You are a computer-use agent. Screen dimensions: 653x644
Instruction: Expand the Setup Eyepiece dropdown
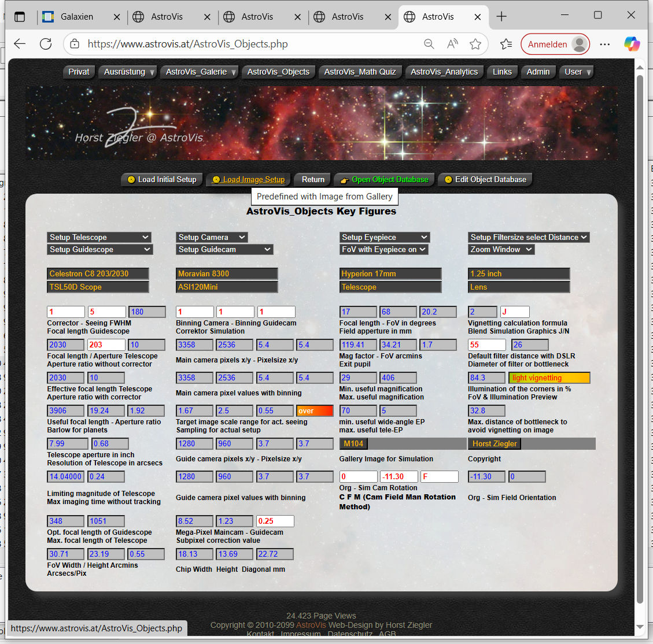click(384, 237)
